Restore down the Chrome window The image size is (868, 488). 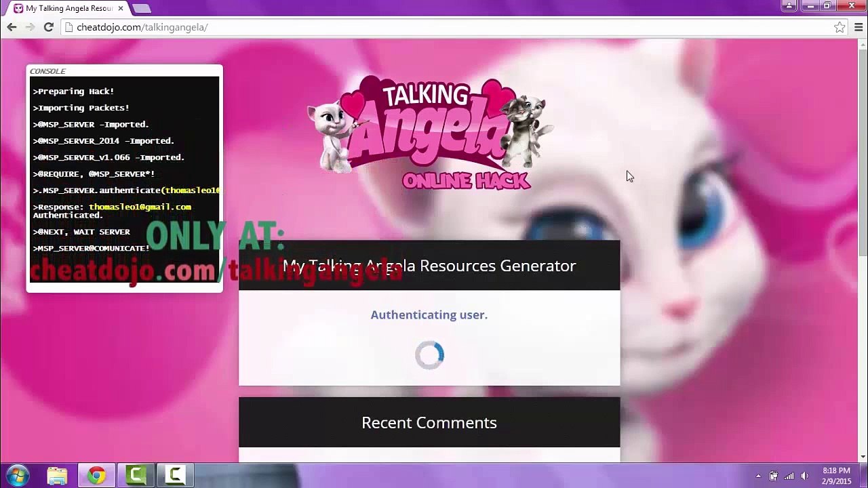[x=827, y=5]
